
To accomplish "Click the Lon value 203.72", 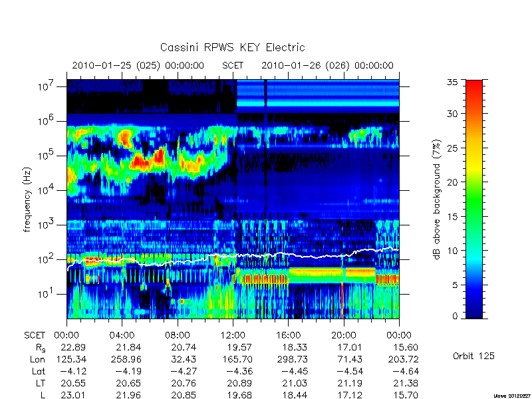I will pyautogui.click(x=403, y=359).
